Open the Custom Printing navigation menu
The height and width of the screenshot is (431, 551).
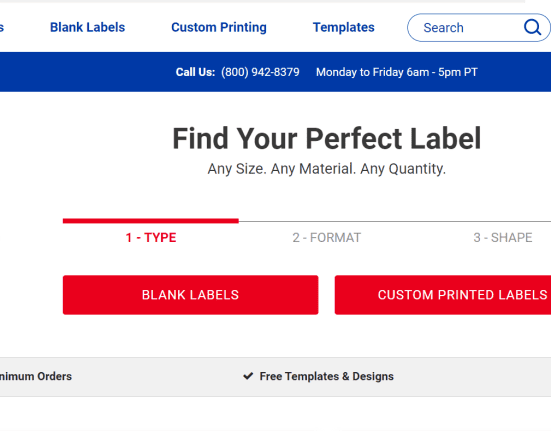[x=219, y=27]
